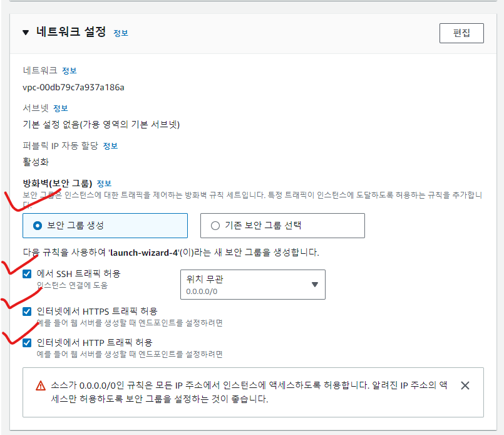Open the 위치 무관 0.0.0.0/0 dropdown
Viewport: 504px width, 435px height.
point(253,285)
